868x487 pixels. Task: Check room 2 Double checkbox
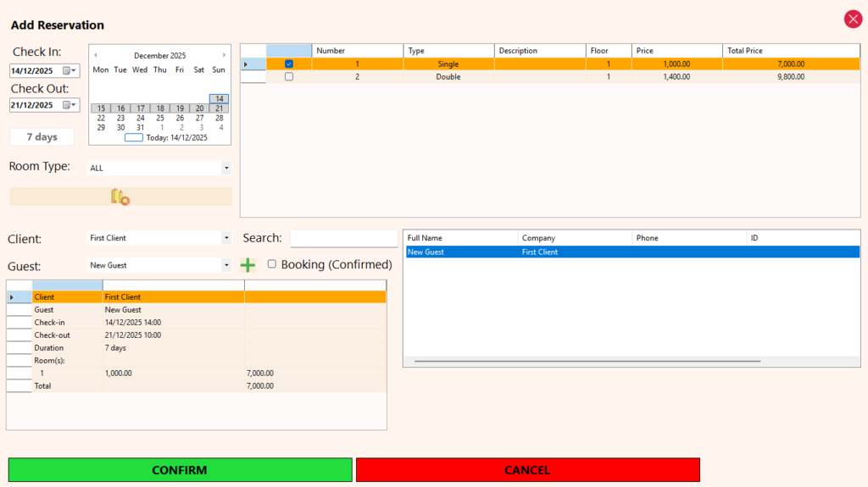point(289,76)
